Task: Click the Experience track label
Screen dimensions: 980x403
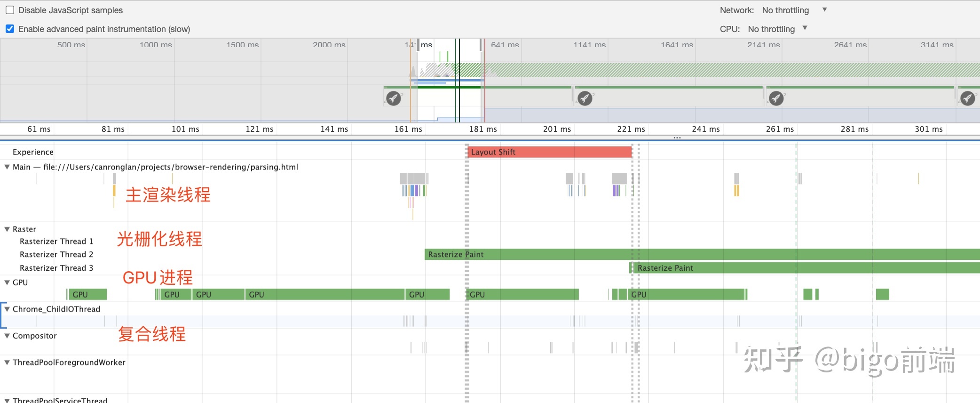Action: (x=33, y=152)
